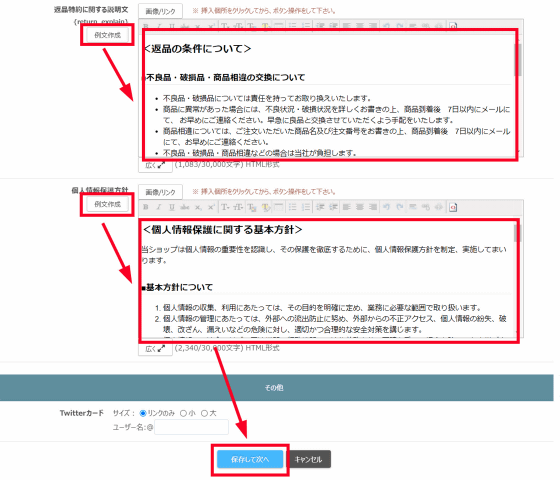Click Twitterカード label
This screenshot has height=480, width=560.
[x=82, y=413]
